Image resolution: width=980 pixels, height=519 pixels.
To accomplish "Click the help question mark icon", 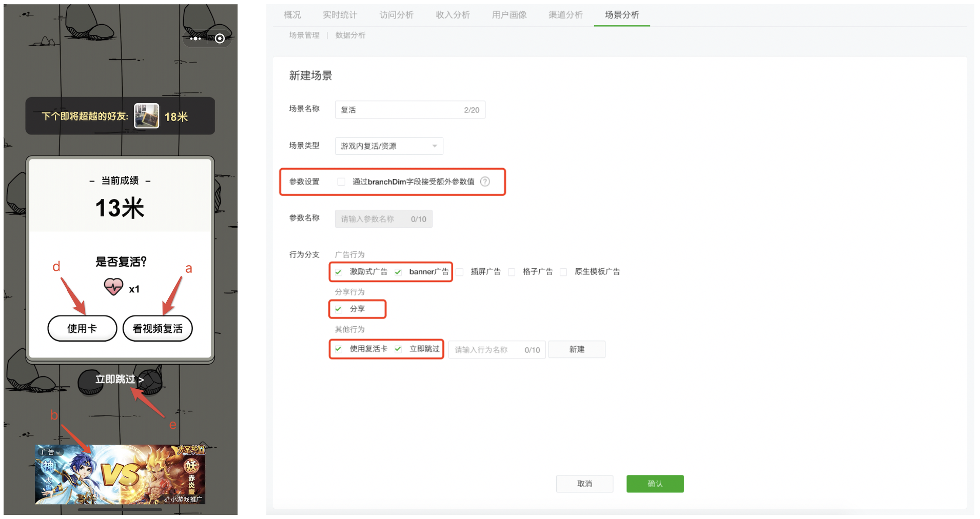I will coord(485,182).
